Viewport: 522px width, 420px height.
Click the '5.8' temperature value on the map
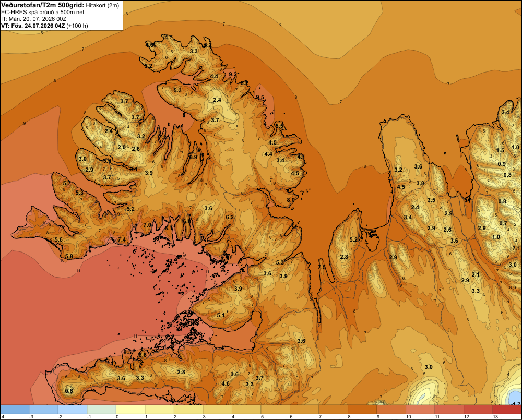[69, 256]
